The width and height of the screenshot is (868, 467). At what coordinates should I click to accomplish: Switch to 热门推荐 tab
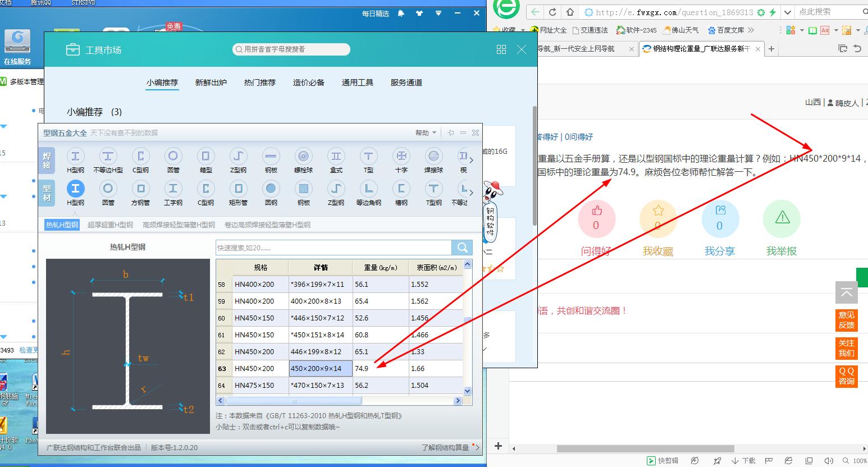259,83
